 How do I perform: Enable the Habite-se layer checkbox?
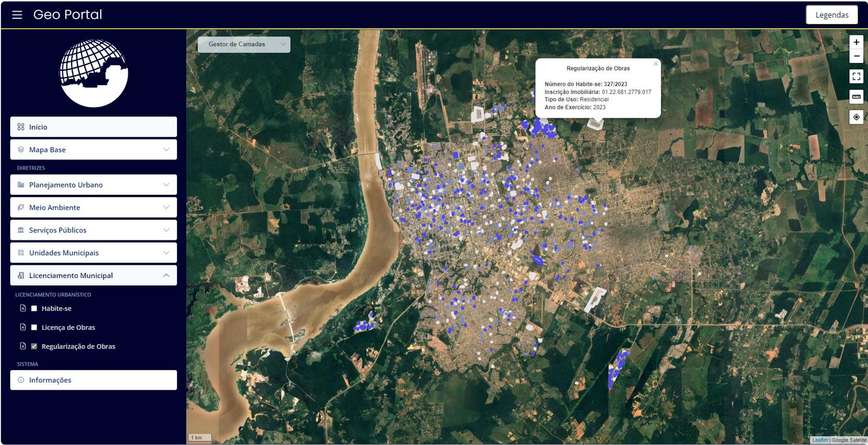coord(34,308)
